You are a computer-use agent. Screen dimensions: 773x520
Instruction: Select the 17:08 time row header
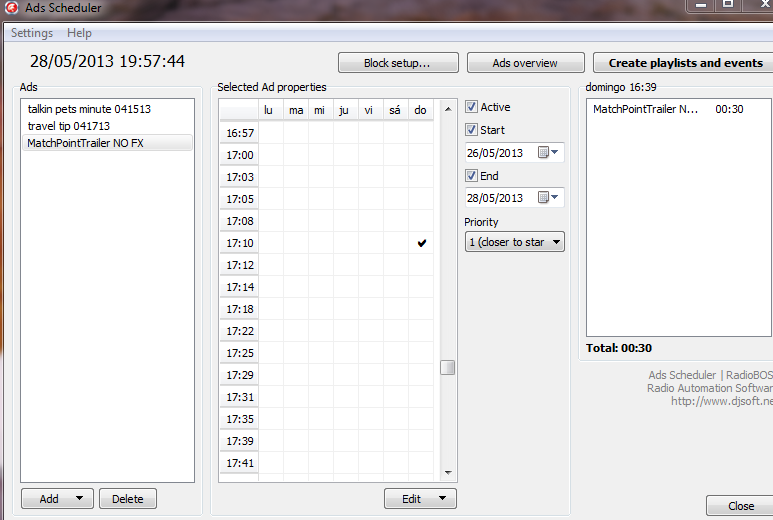(x=239, y=221)
